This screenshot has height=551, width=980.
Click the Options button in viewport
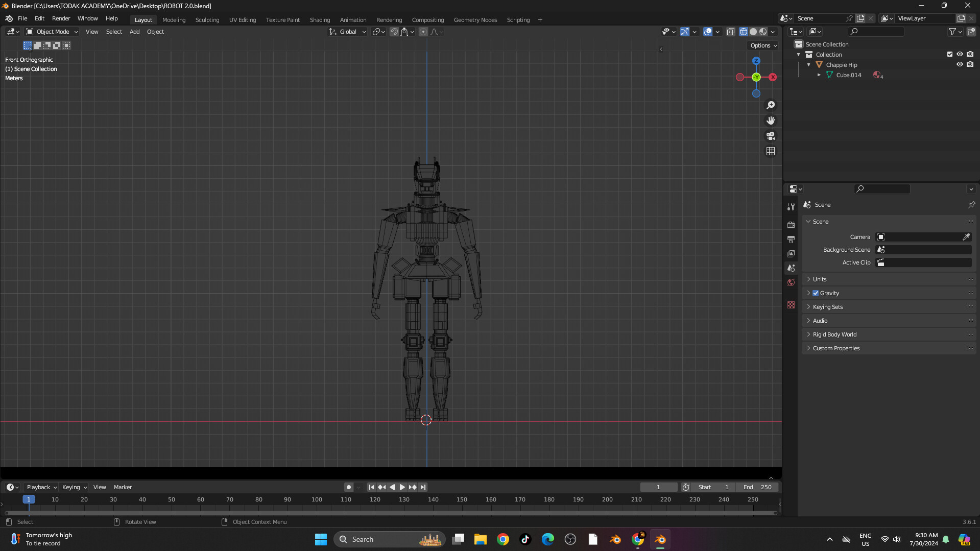click(x=763, y=45)
